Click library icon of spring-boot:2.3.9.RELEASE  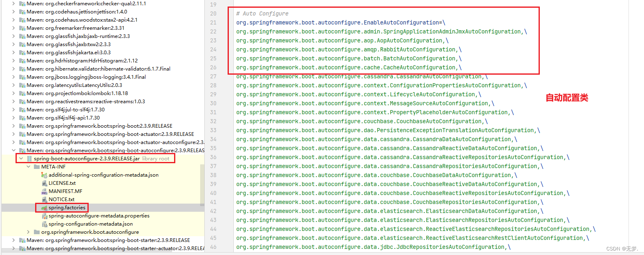pyautogui.click(x=22, y=126)
